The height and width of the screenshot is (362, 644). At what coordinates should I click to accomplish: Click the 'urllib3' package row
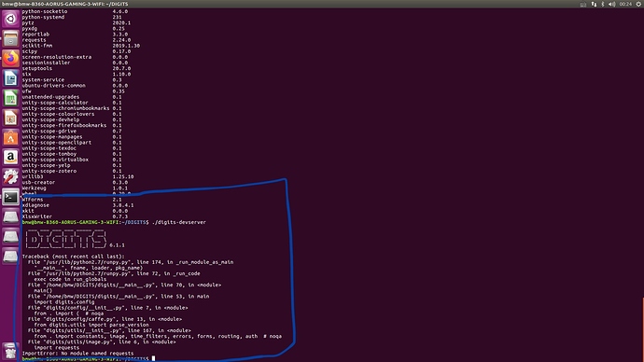(78, 176)
